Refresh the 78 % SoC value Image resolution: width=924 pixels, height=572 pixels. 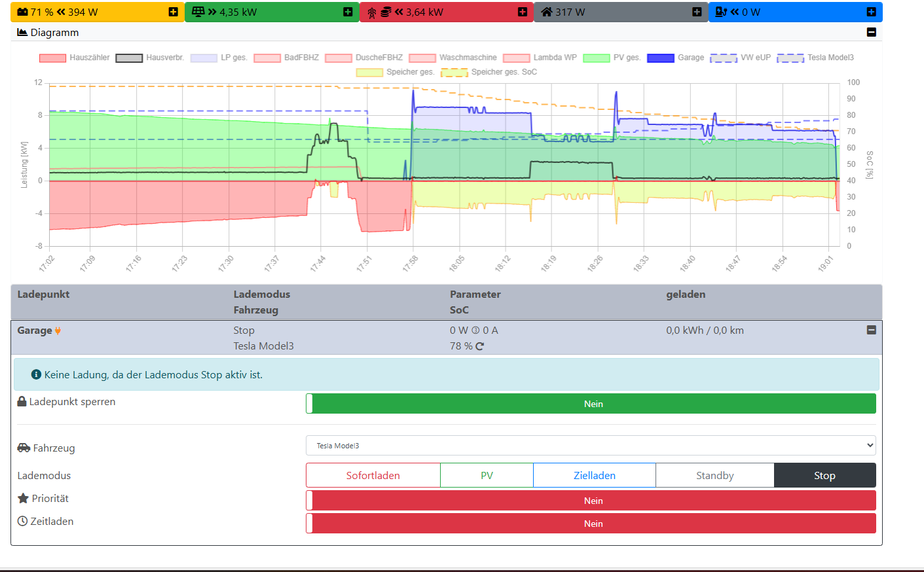479,346
